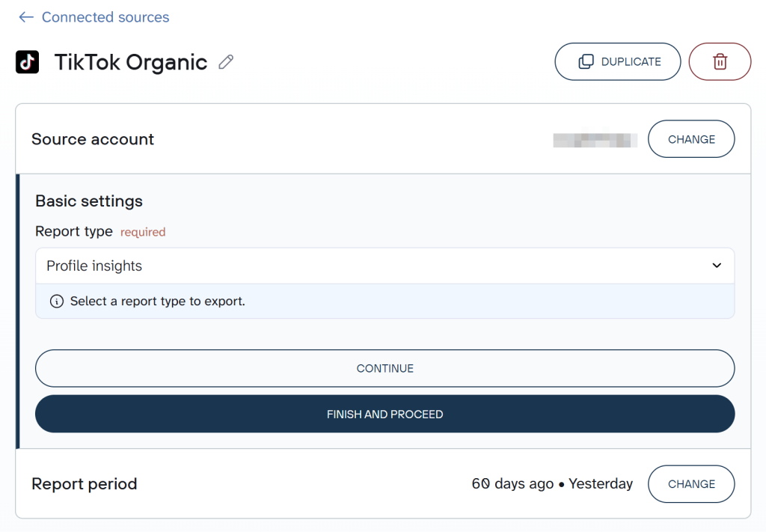Change the Report period
Viewport: 766px width, 532px height.
coord(691,484)
